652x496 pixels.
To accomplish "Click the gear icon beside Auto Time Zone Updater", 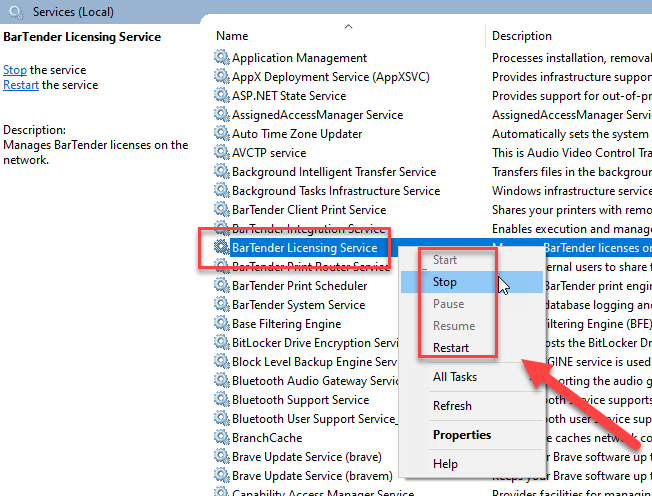I will point(222,134).
